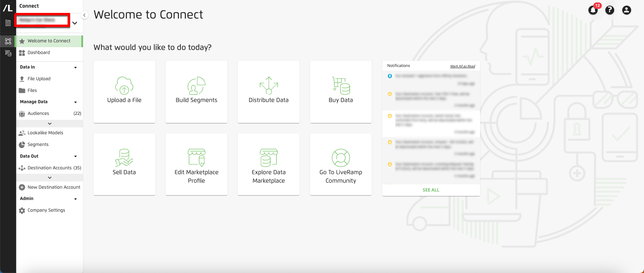Click the File Upload arrow icon
This screenshot has height=273, width=644.
point(22,79)
